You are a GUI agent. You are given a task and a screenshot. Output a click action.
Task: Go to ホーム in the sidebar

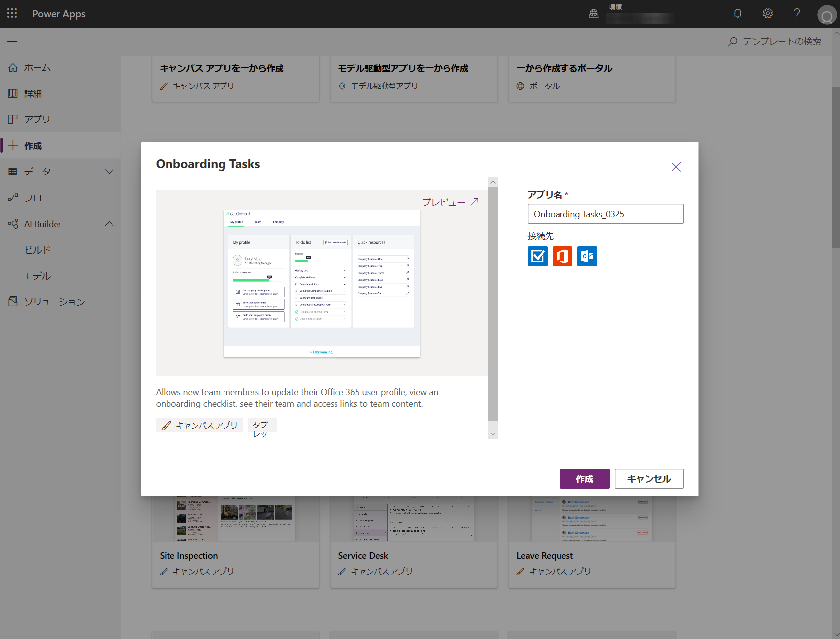tap(60, 68)
